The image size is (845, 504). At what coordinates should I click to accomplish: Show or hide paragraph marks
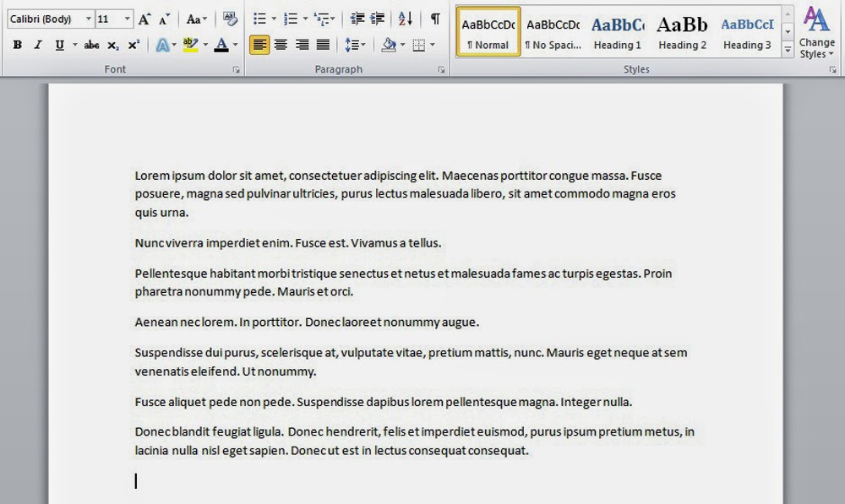[x=435, y=19]
